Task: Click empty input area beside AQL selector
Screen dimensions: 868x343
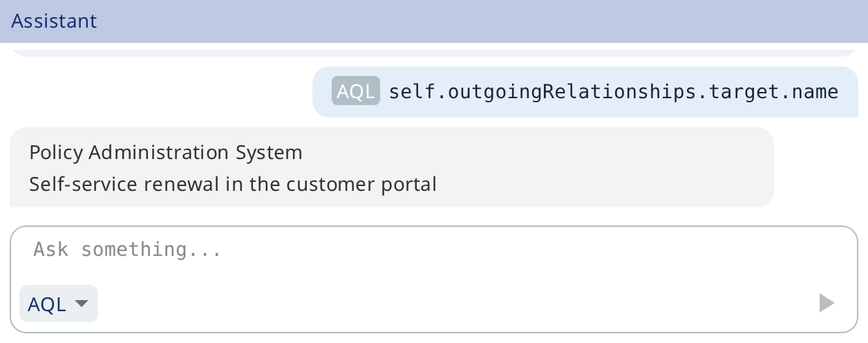Action: point(456,304)
